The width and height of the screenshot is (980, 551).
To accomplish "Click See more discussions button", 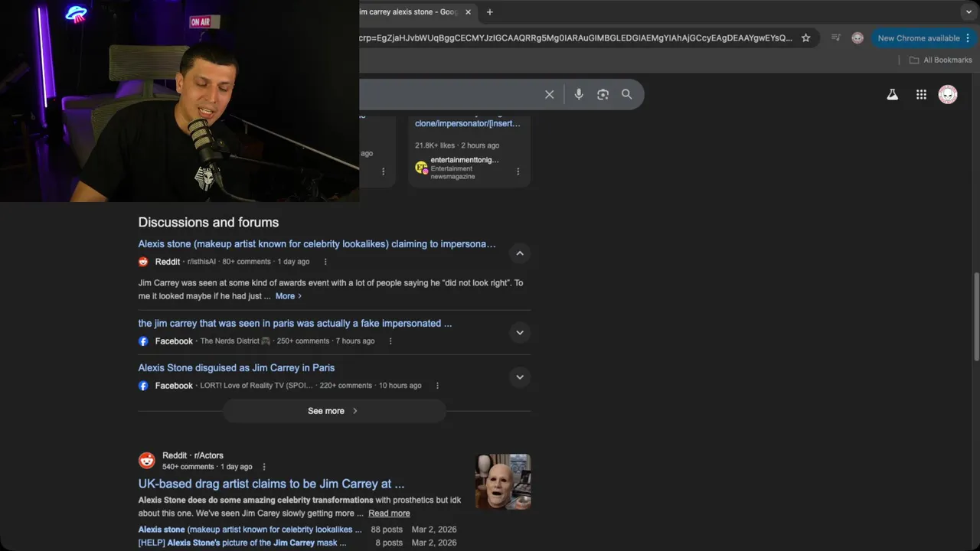I will [x=334, y=411].
